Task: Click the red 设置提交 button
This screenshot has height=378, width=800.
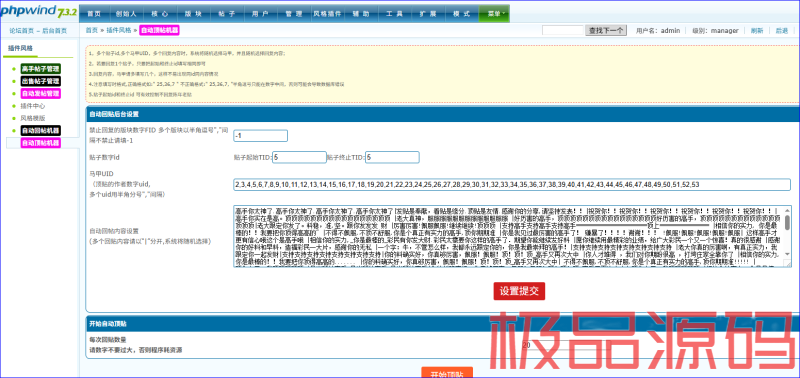Action: pos(519,291)
